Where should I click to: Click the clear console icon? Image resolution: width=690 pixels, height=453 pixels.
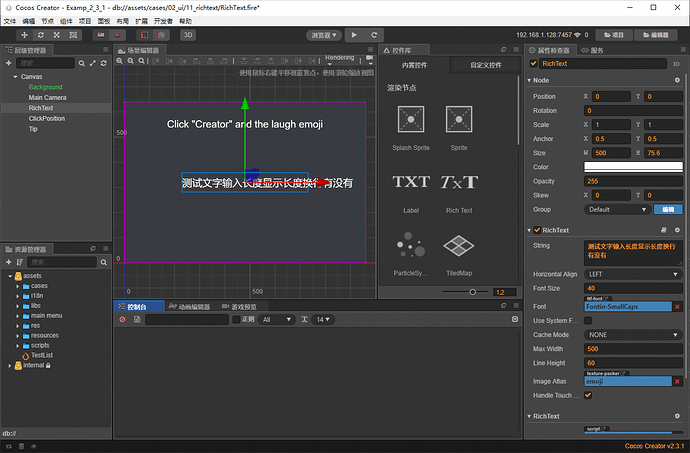pos(122,319)
